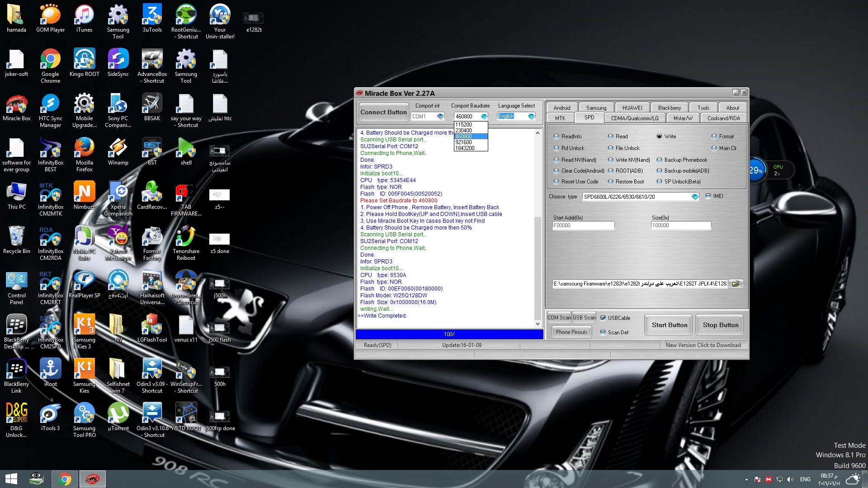This screenshot has width=868, height=488.
Task: Open the Miracle Box desktop icon
Action: (x=17, y=108)
